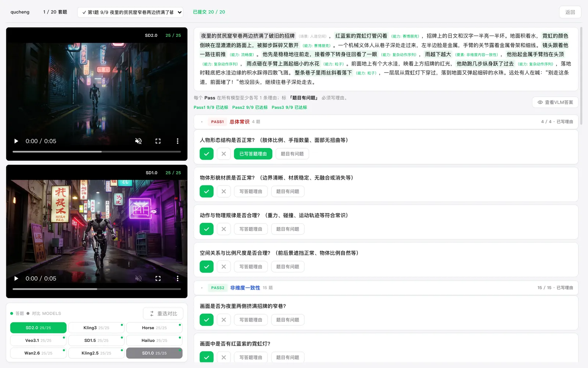This screenshot has height=368, width=588.
Task: Mark 动作与物理规律 question as pass
Action: (x=207, y=229)
